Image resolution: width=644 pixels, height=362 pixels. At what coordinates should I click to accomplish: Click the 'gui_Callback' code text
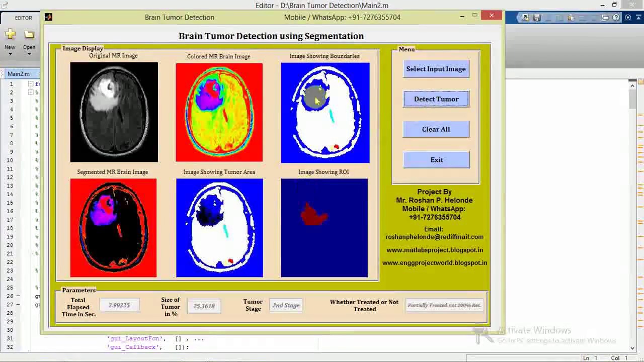tap(133, 347)
